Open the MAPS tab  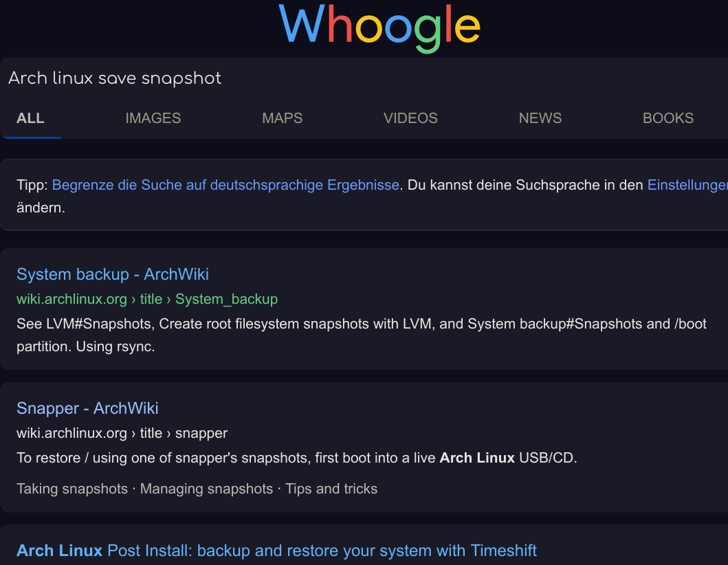point(283,118)
